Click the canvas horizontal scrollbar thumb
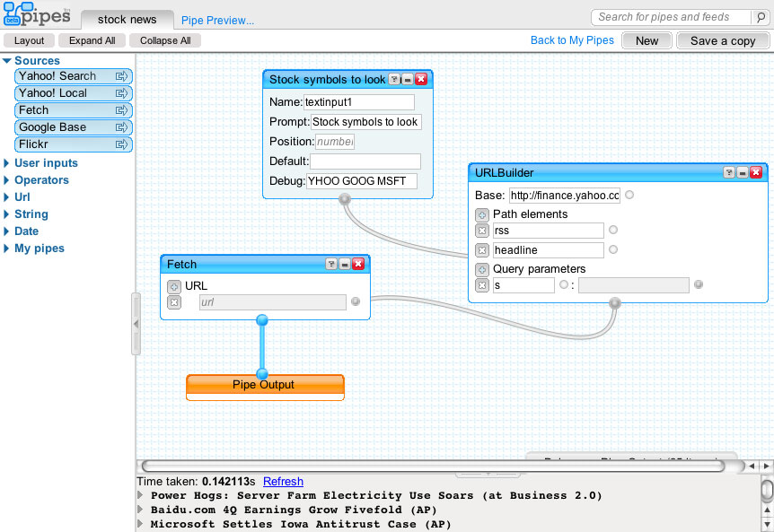 (x=433, y=466)
